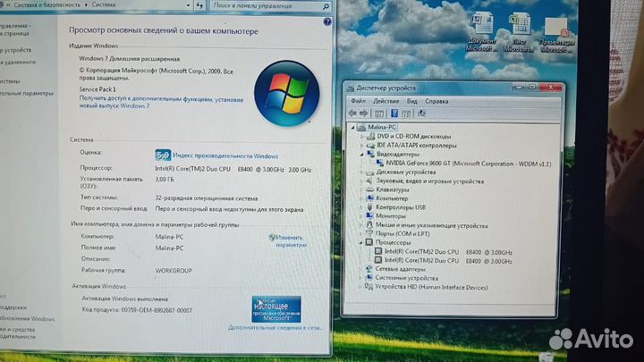Click the genuine Microsoft software badge
Image resolution: width=644 pixels, height=362 pixels.
(275, 308)
